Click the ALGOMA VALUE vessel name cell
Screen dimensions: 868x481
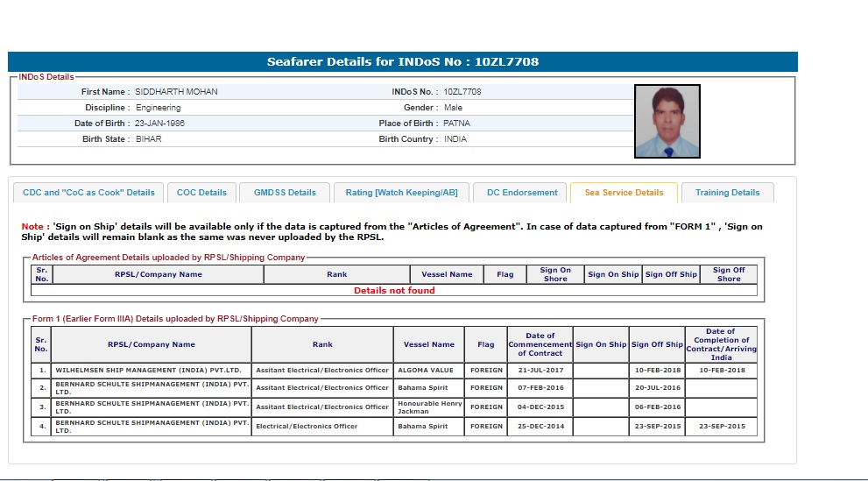426,371
